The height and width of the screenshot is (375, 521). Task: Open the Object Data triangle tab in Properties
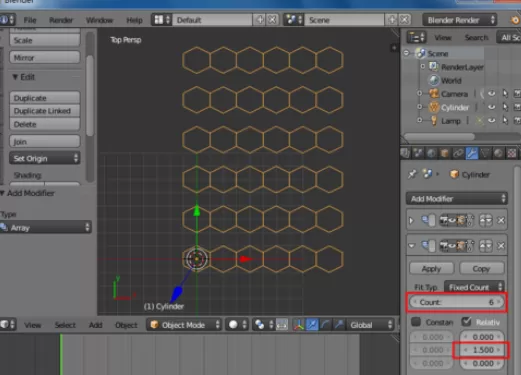click(x=485, y=153)
